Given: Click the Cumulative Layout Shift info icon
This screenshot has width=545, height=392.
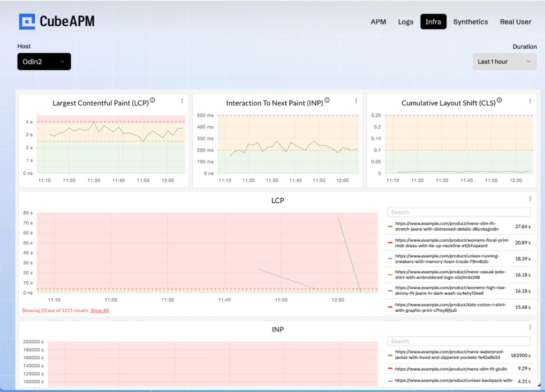Looking at the screenshot, I should coord(498,99).
